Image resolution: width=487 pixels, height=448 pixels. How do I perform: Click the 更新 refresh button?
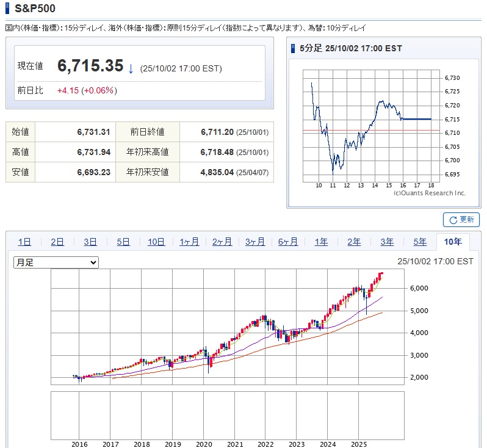point(461,220)
